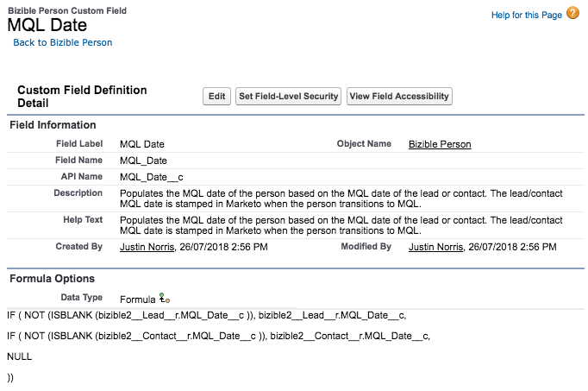The width and height of the screenshot is (588, 391).
Task: Open the Help for this Page link
Action: pos(526,16)
